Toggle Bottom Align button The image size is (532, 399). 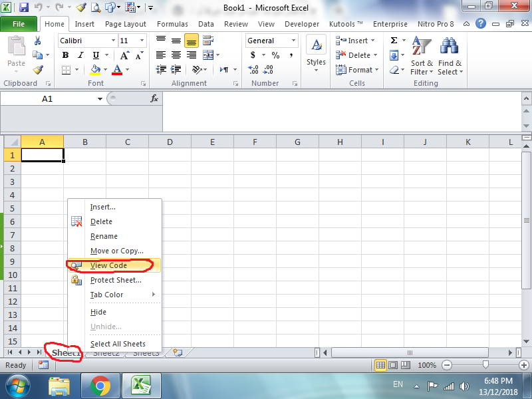point(192,41)
